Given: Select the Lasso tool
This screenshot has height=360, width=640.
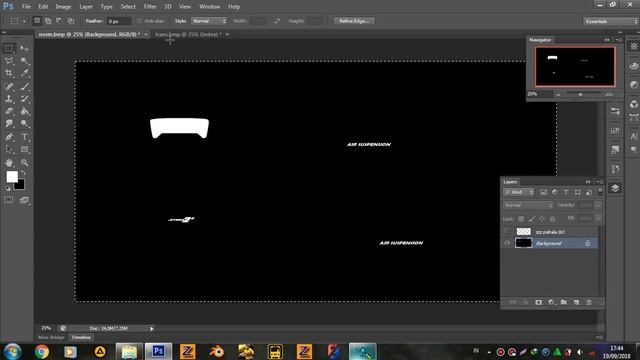Looking at the screenshot, I should tap(9, 61).
